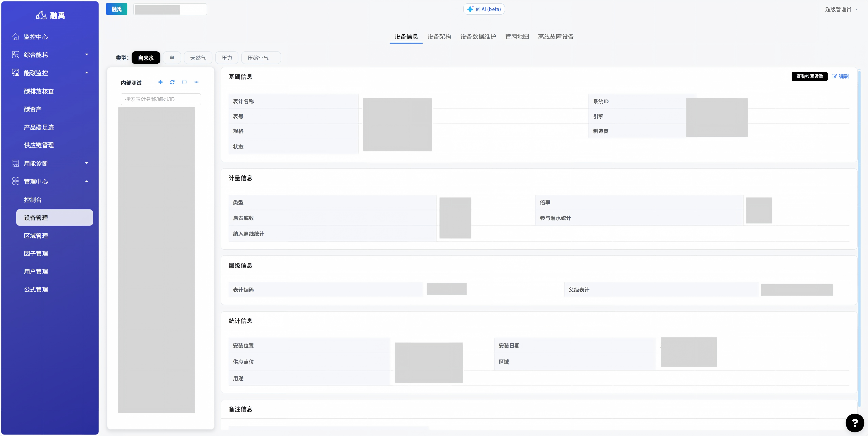Toggle the checkbox beside 内部测试
Image resolution: width=868 pixels, height=436 pixels.
184,82
